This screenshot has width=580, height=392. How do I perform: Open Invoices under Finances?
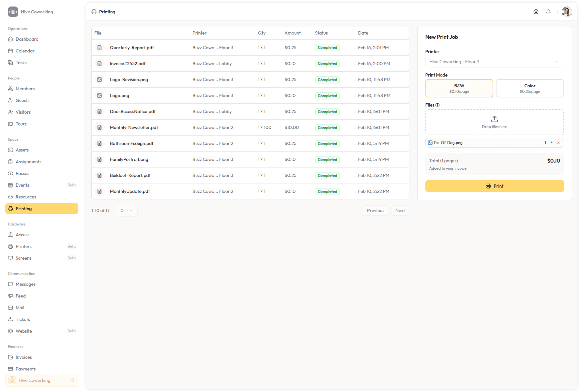coord(42,357)
